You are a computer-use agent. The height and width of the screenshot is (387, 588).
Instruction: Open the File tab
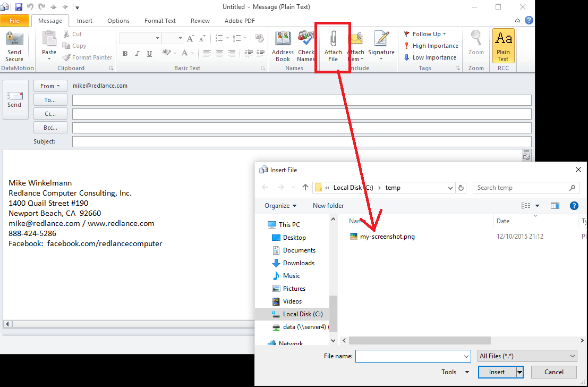[x=14, y=21]
